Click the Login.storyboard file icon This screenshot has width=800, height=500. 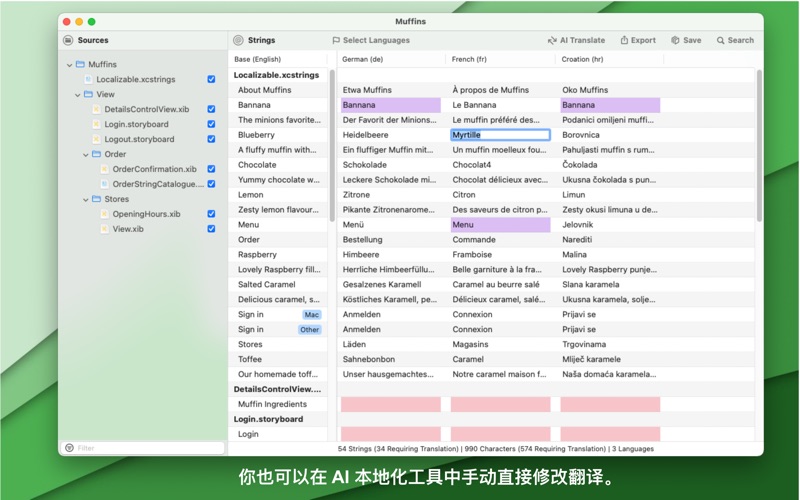pos(96,124)
